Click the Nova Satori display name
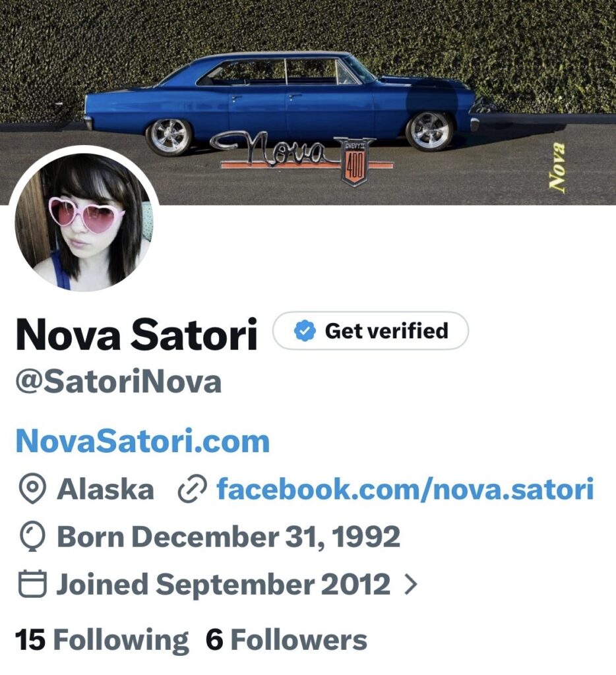Viewport: 616px width, 675px height. tap(137, 334)
